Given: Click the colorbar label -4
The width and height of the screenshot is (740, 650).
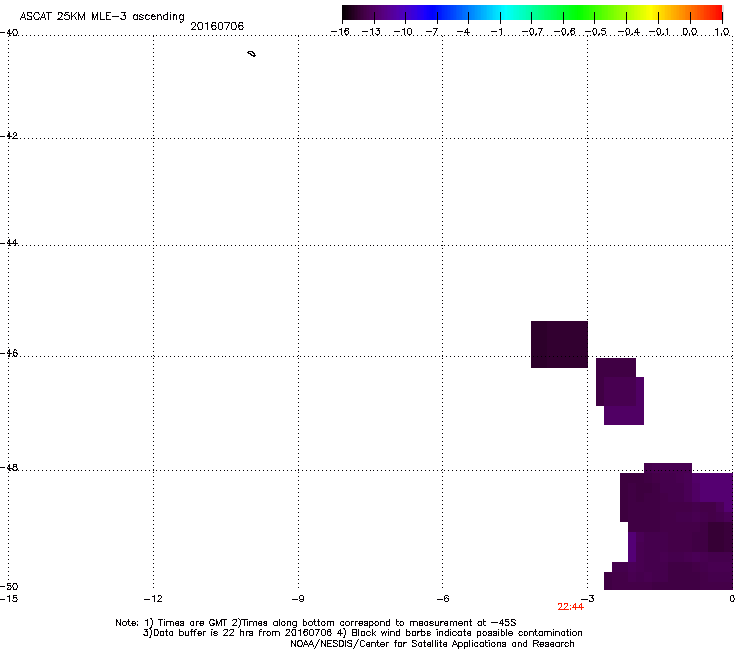Looking at the screenshot, I should point(463,32).
